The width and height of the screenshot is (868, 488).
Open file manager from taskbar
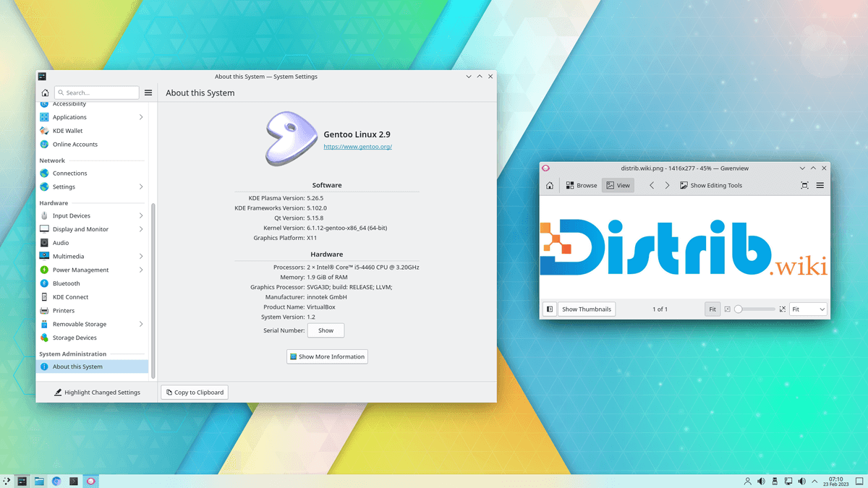(39, 481)
